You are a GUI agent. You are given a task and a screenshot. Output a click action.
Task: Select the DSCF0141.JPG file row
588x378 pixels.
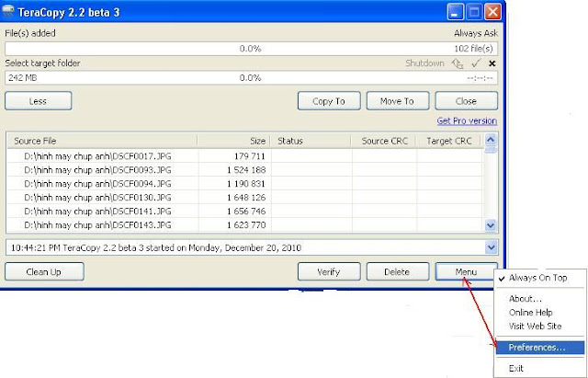[x=245, y=212]
